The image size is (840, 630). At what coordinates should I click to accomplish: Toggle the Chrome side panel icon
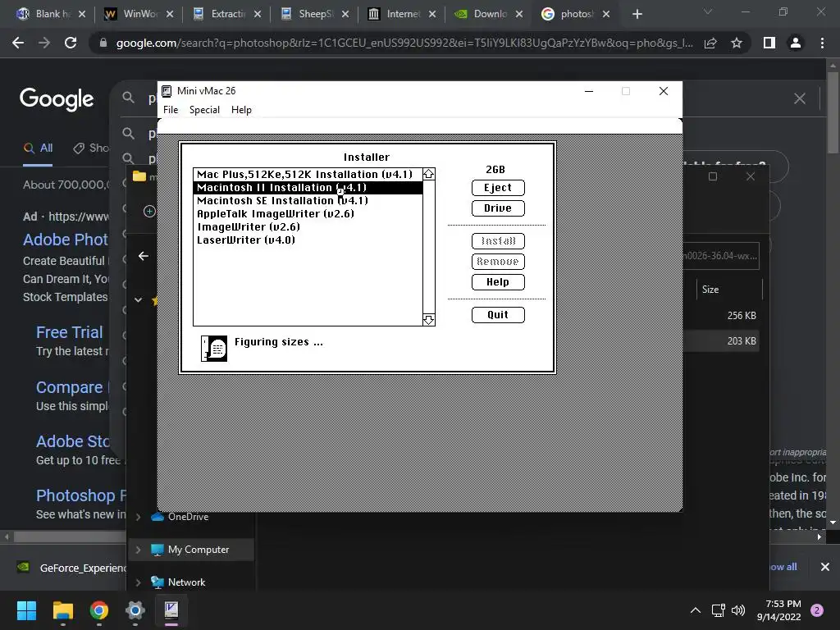769,43
